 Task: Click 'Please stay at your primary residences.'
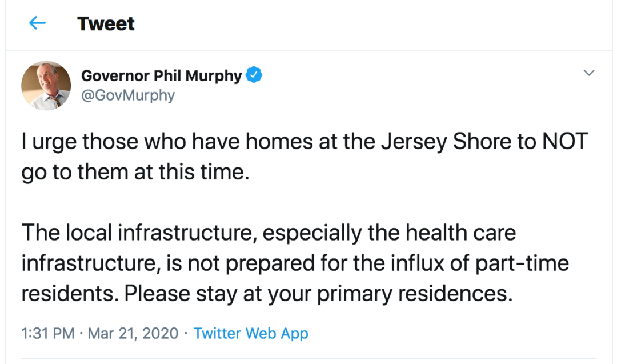319,294
